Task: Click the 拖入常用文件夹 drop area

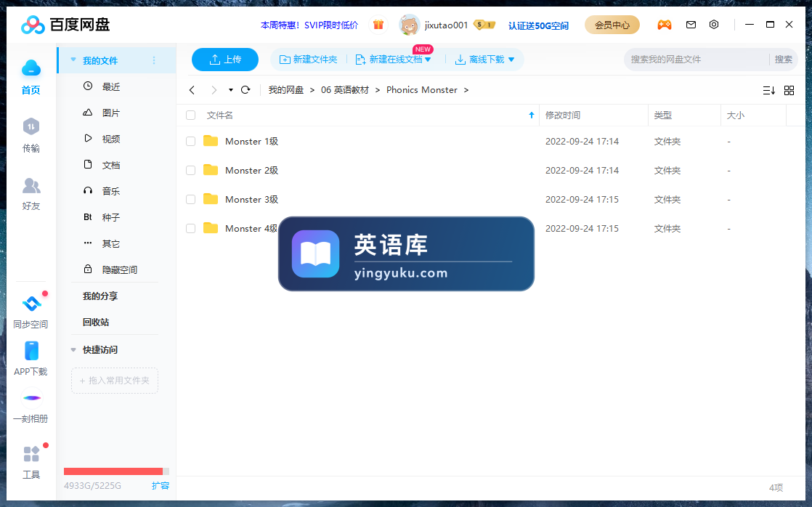Action: coord(115,380)
